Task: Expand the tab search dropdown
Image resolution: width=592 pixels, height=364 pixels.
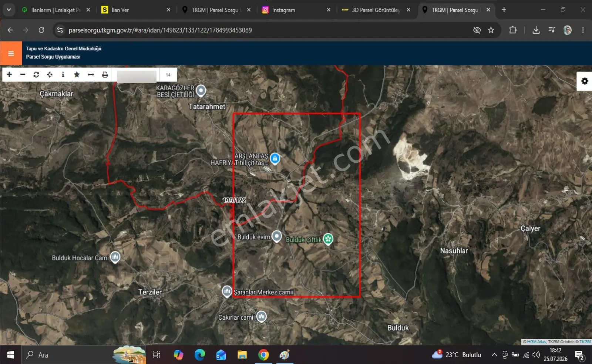Action: (9, 10)
